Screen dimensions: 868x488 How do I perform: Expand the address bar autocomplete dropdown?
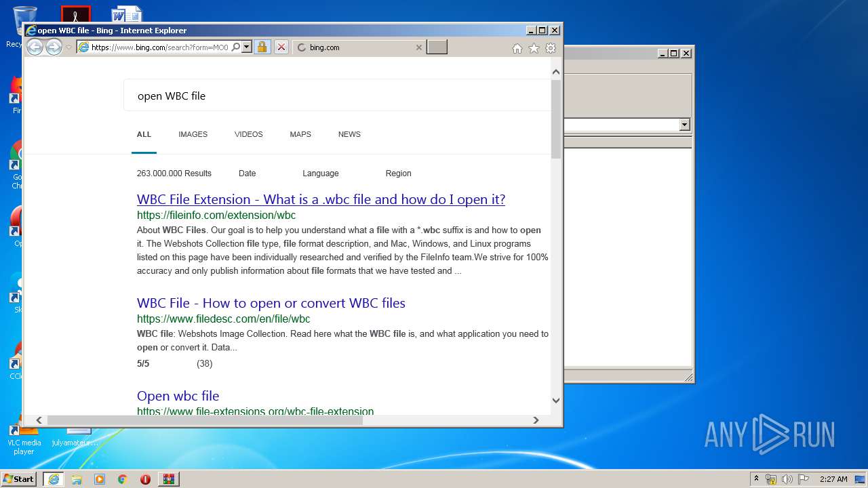click(x=247, y=47)
